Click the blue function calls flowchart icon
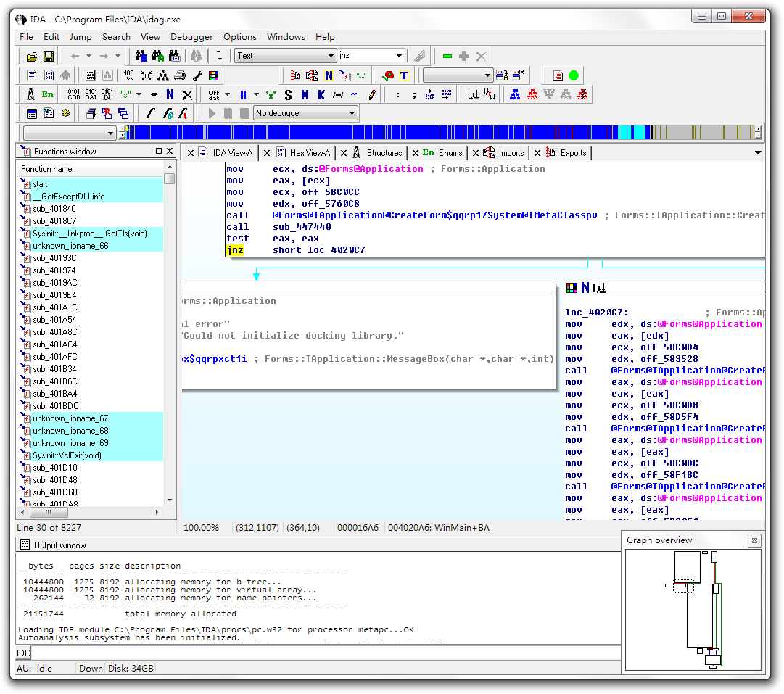This screenshot has height=694, width=784. click(514, 94)
